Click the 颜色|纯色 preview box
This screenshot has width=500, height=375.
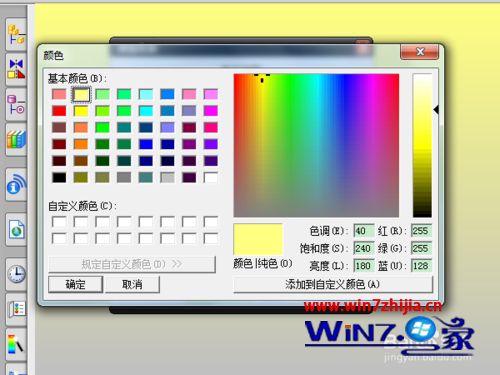pyautogui.click(x=258, y=239)
